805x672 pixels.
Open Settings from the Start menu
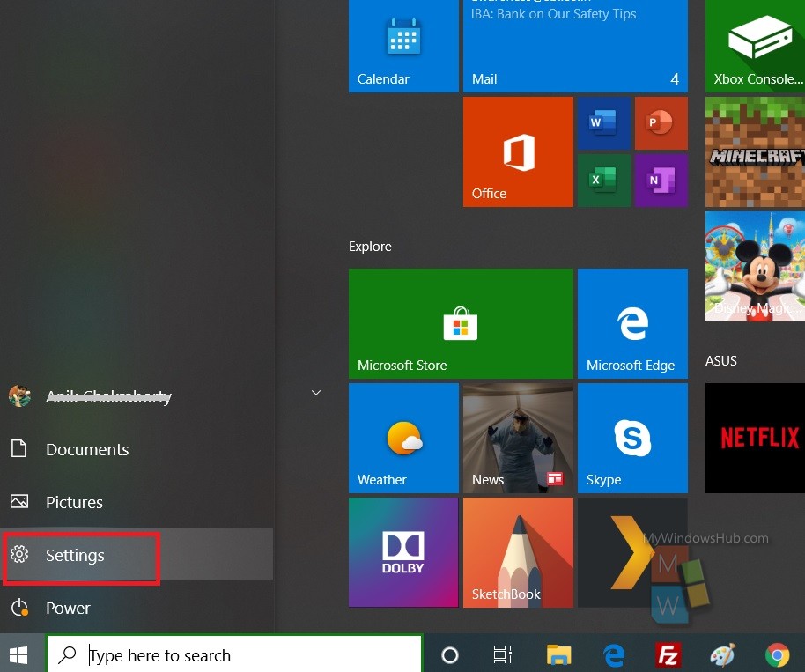click(x=137, y=555)
